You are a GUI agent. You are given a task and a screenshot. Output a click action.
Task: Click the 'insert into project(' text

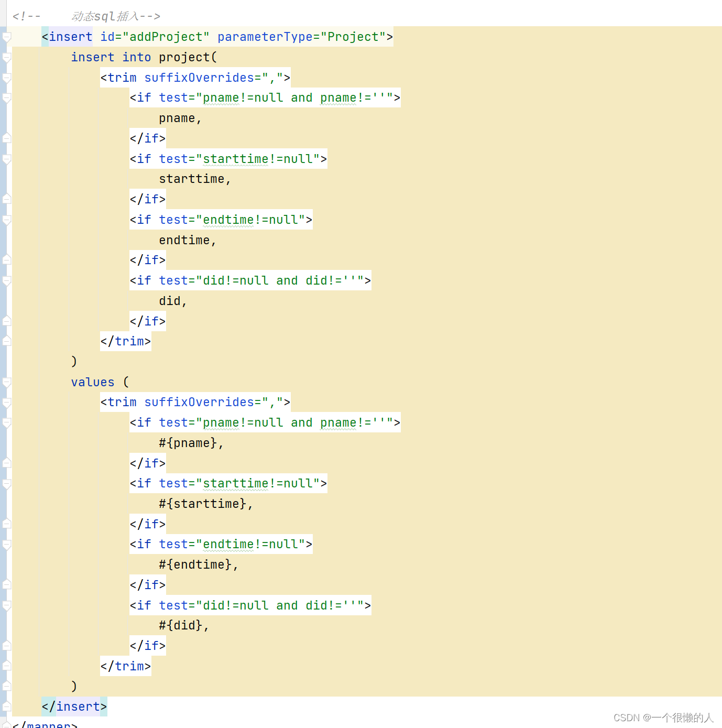(x=144, y=57)
